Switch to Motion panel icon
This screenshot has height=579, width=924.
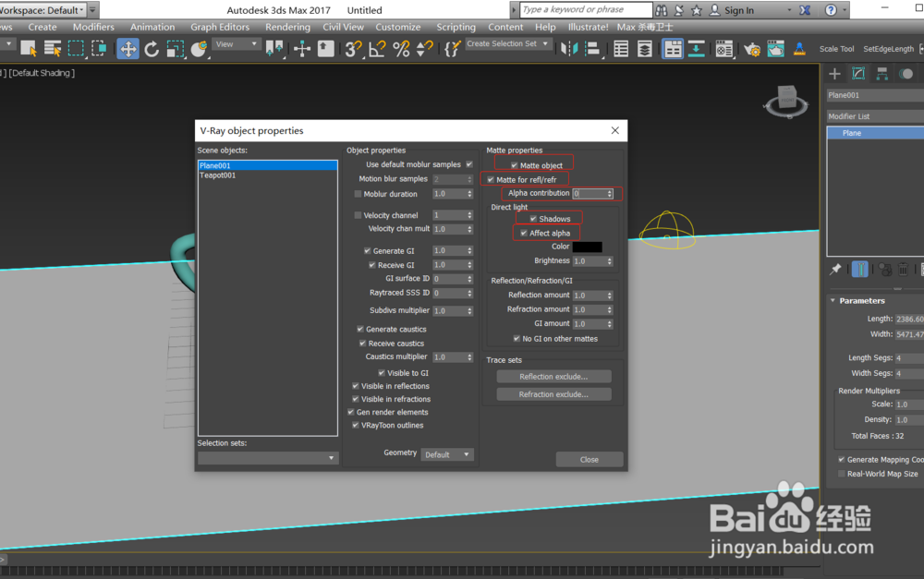pyautogui.click(x=906, y=74)
